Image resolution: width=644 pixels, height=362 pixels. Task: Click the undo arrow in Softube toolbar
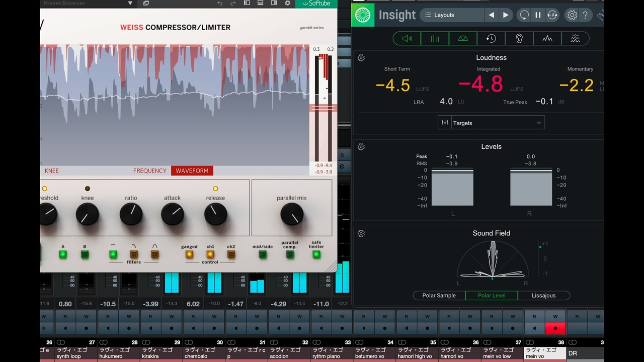click(x=219, y=3)
